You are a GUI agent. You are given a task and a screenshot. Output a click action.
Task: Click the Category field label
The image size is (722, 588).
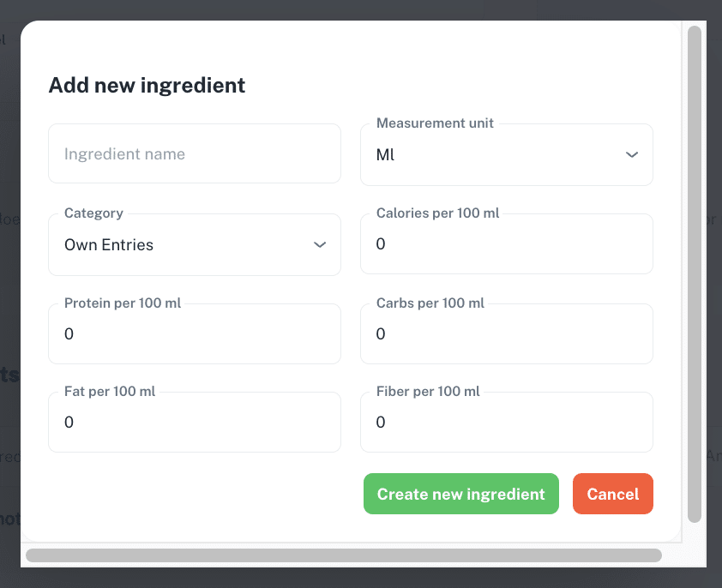(93, 213)
